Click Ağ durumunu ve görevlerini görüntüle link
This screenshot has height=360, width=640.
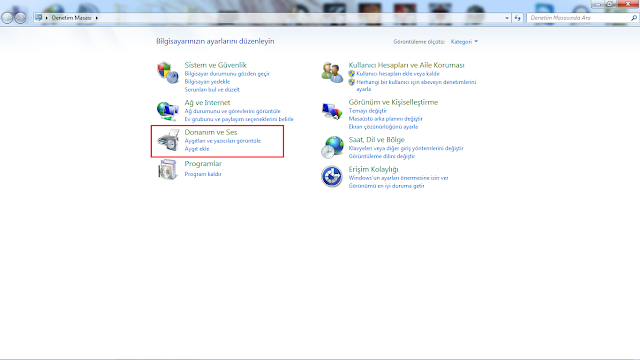232,111
